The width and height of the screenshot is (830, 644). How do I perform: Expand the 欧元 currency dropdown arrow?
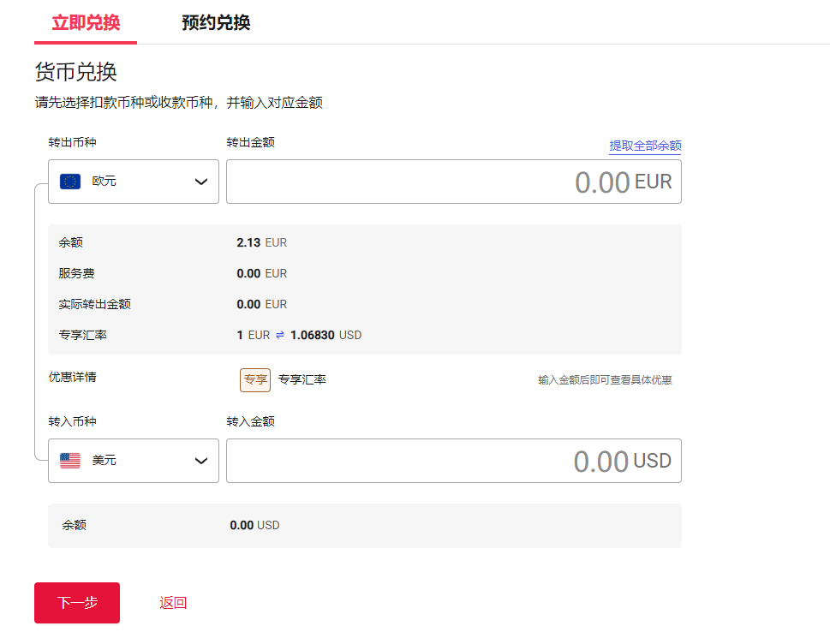click(201, 182)
